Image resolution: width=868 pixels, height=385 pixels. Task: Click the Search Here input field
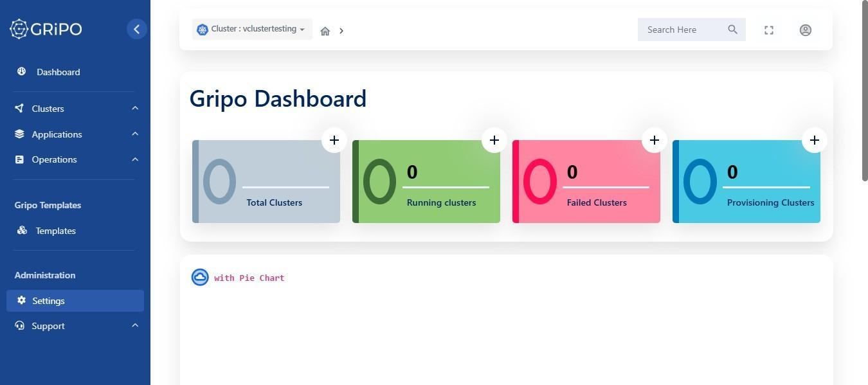tap(683, 30)
